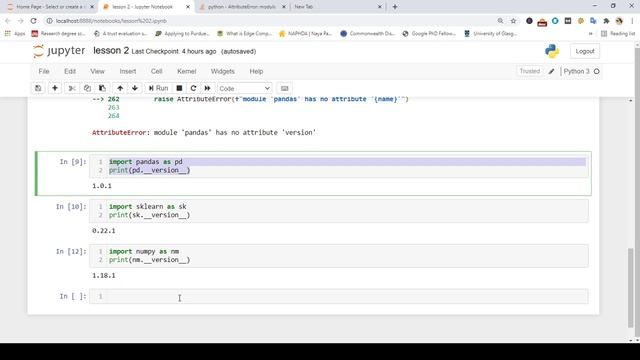Close the lesson 2 browser tab
The image size is (640, 360).
pyautogui.click(x=188, y=7)
